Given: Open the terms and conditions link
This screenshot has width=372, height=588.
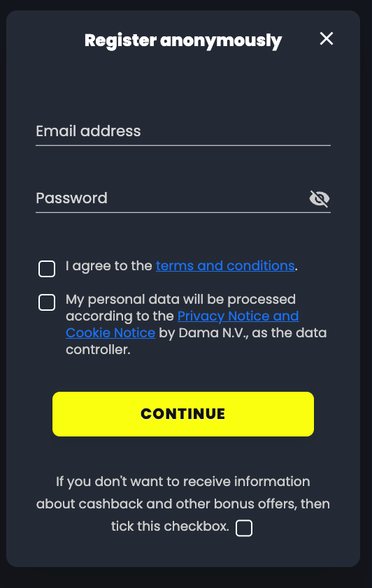Looking at the screenshot, I should (x=225, y=266).
